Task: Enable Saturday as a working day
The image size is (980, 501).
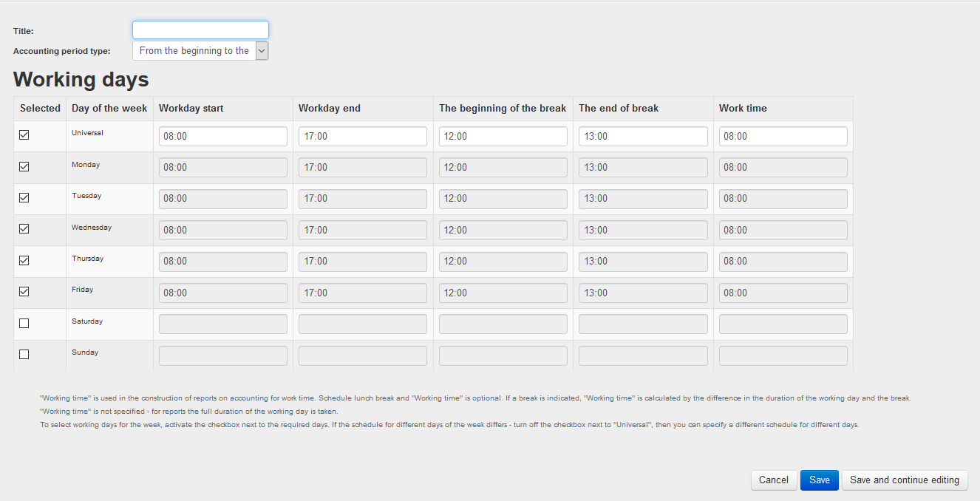Action: (24, 323)
